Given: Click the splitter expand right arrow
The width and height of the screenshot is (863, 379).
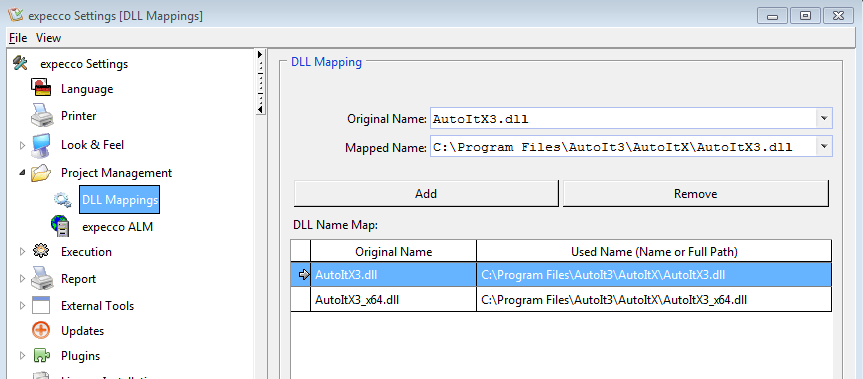Looking at the screenshot, I should pyautogui.click(x=260, y=54).
